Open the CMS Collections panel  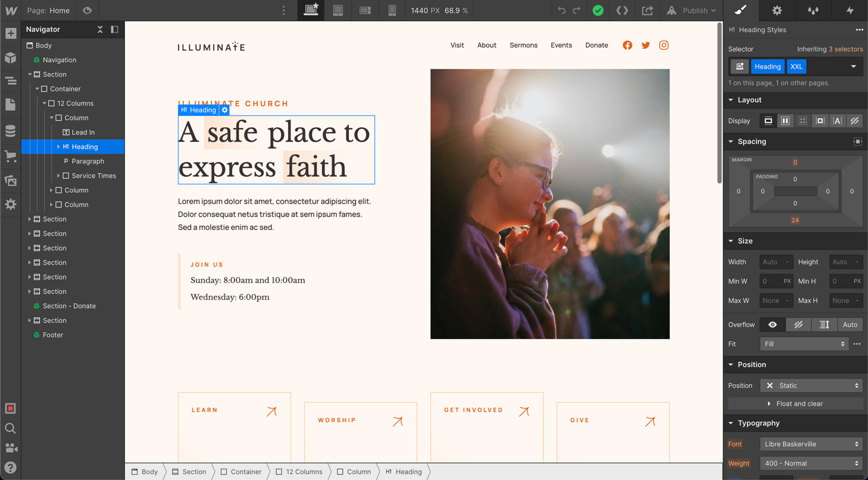(x=10, y=130)
